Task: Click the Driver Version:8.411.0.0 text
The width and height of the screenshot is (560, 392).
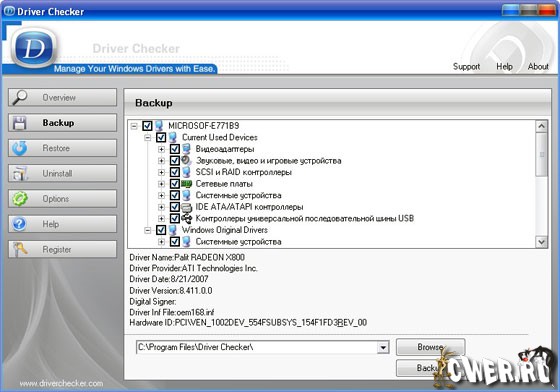Action: pos(171,291)
